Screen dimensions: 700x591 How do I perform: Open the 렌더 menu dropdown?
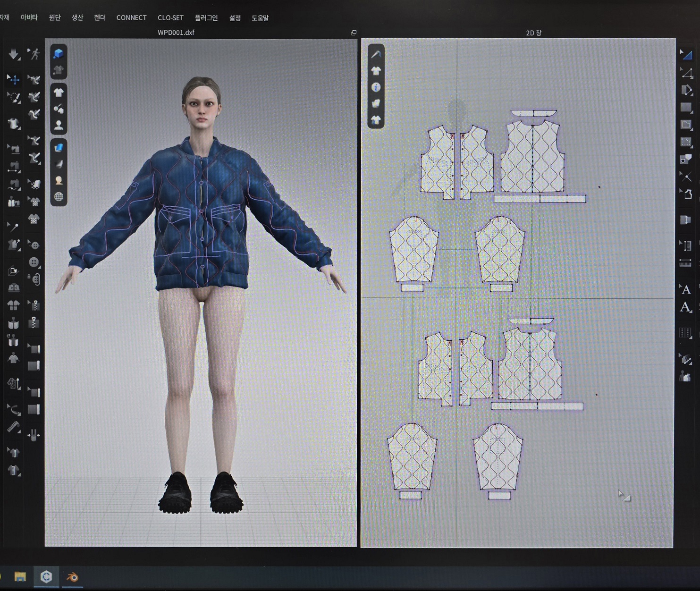[100, 17]
